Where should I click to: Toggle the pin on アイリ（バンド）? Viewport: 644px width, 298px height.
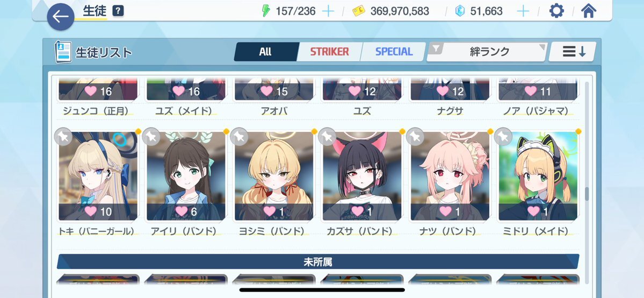tap(151, 137)
